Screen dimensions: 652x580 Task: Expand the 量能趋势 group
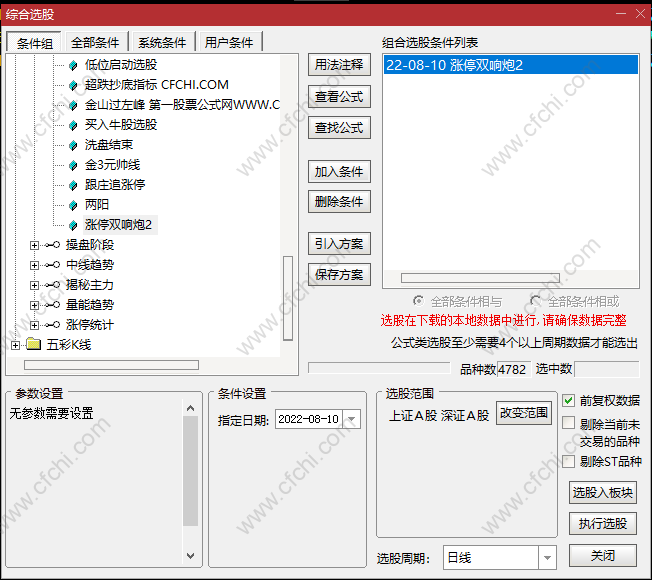(x=34, y=305)
